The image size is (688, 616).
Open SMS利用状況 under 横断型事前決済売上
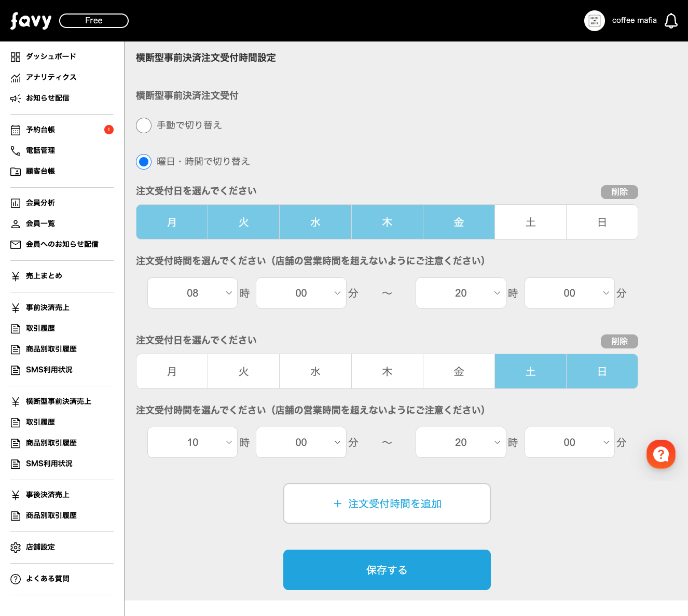click(49, 464)
